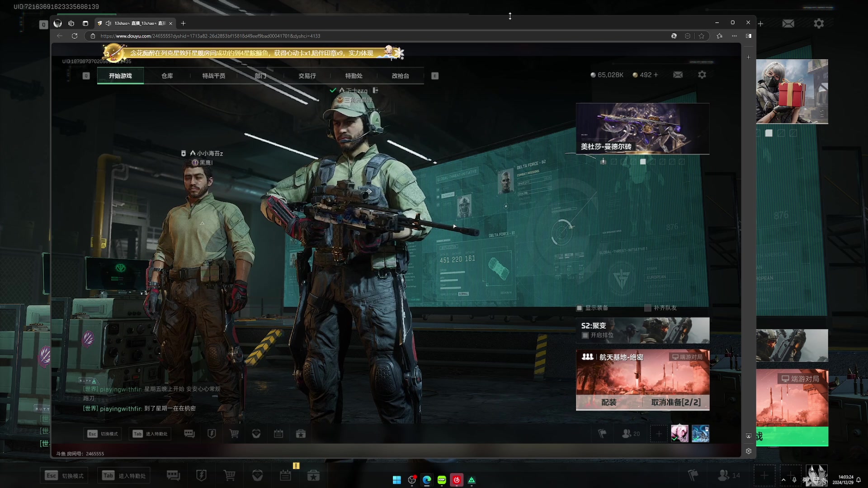The image size is (868, 488).
Task: Click background window's Tab 进入特勤处 button
Action: click(124, 475)
